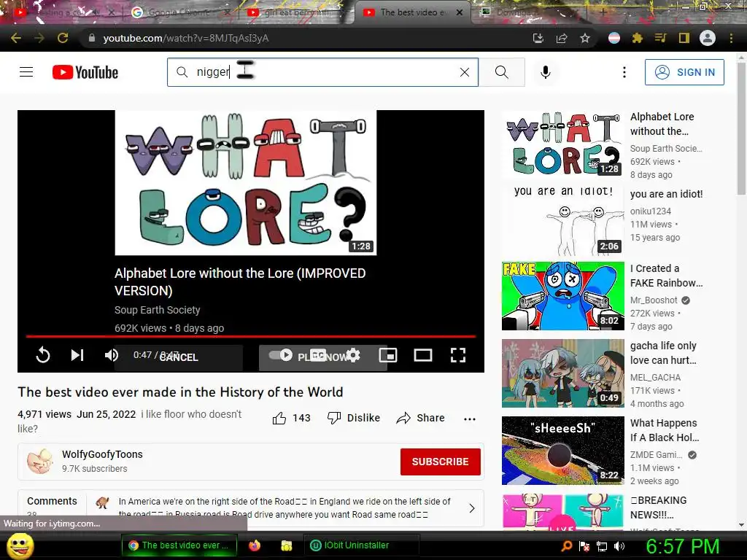747x560 pixels.
Task: Toggle the autoplay switch in player
Action: coord(281,355)
